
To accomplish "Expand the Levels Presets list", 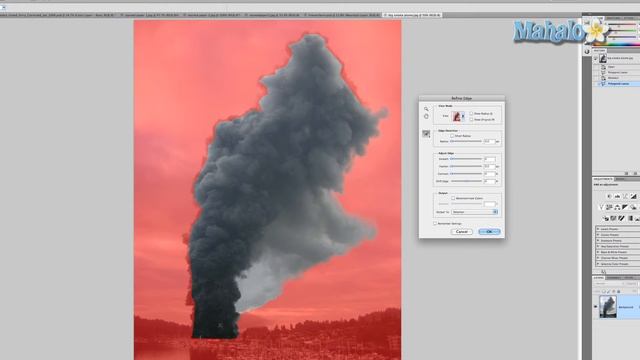I will tap(598, 229).
